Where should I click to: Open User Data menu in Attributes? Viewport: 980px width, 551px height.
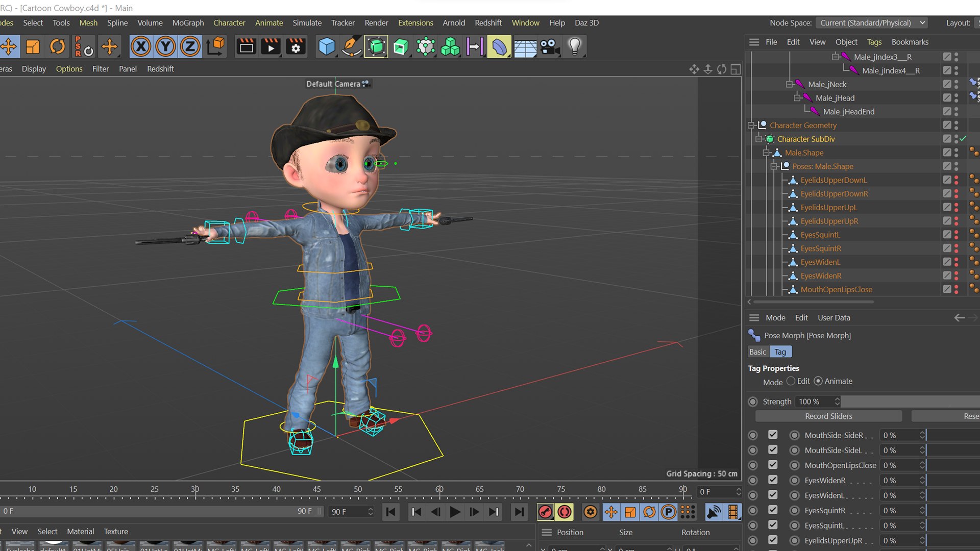pyautogui.click(x=834, y=318)
